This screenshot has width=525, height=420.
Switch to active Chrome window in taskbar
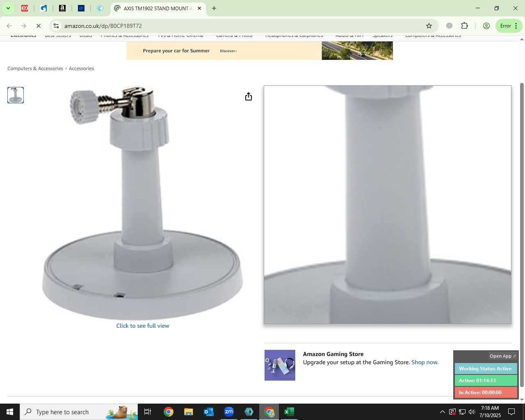[x=269, y=412]
